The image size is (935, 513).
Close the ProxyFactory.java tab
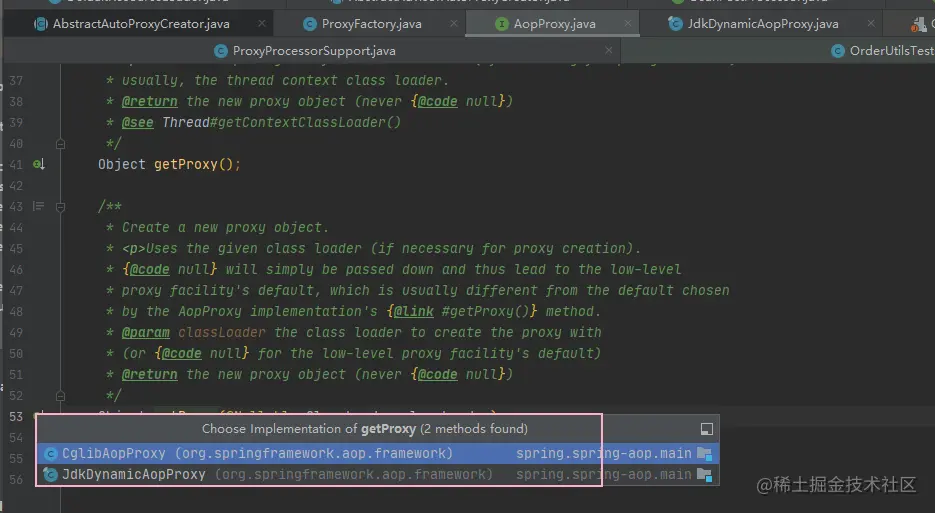pos(454,23)
